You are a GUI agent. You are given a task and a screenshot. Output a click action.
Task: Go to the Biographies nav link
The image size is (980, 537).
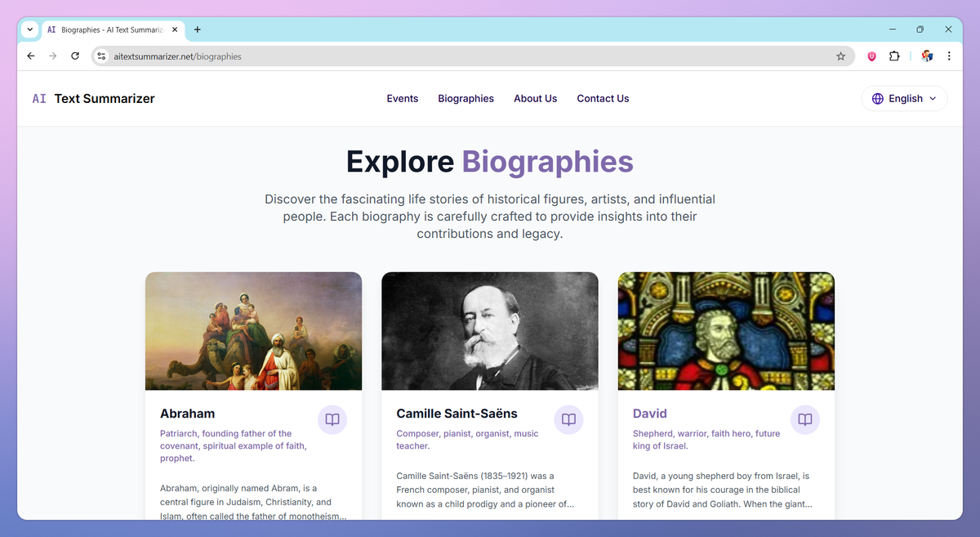coord(465,99)
